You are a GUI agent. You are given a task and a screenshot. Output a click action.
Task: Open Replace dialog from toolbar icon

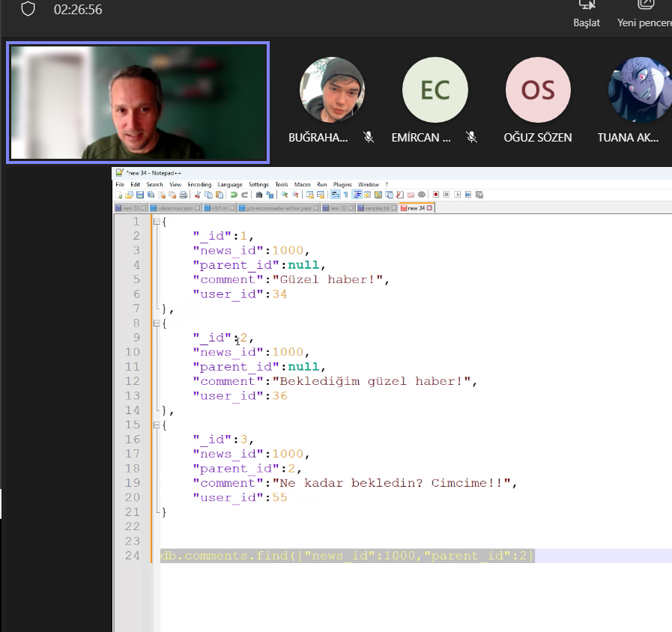click(270, 195)
